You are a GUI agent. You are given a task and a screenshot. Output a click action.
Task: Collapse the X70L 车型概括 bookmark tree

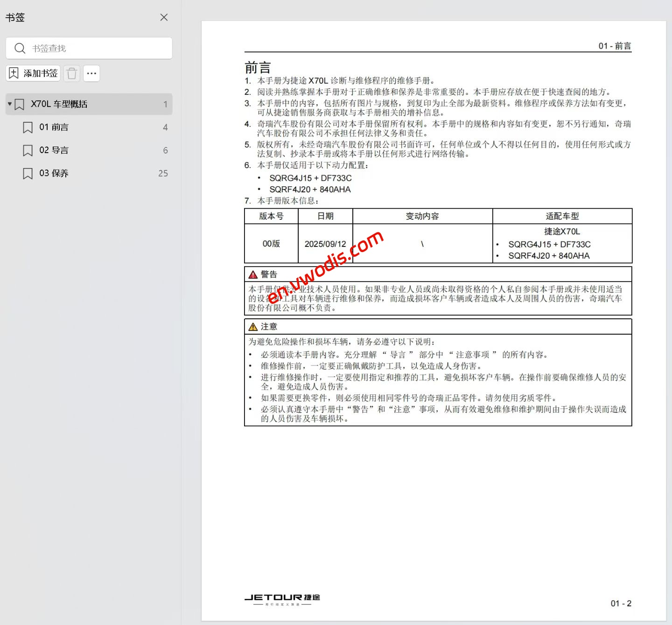9,104
